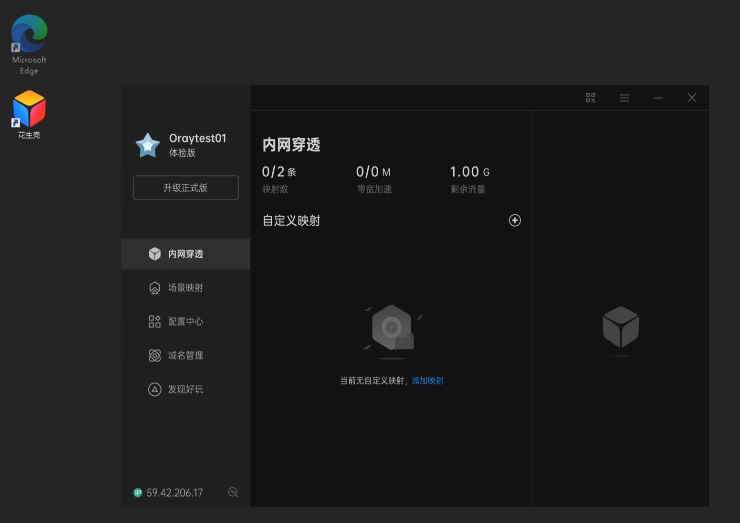Open the hamburger menu in title bar
This screenshot has width=740, height=523.
click(x=624, y=98)
